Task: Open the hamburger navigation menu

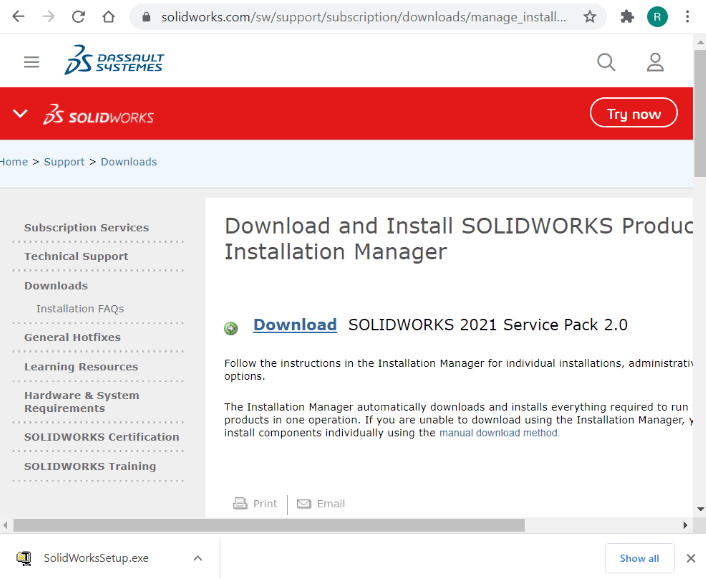Action: [x=32, y=62]
